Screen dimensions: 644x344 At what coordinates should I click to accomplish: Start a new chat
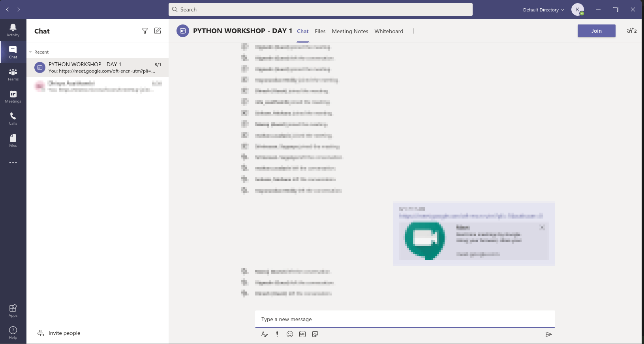[158, 31]
